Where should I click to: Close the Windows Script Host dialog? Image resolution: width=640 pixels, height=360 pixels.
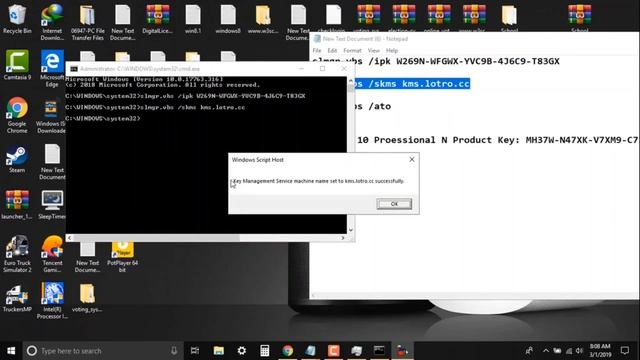click(x=412, y=160)
